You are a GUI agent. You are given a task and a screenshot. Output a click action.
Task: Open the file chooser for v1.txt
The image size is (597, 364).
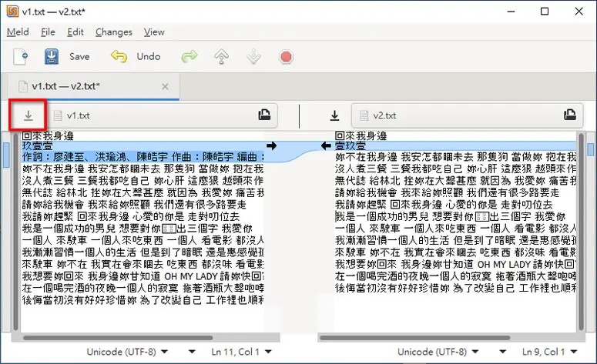point(264,115)
